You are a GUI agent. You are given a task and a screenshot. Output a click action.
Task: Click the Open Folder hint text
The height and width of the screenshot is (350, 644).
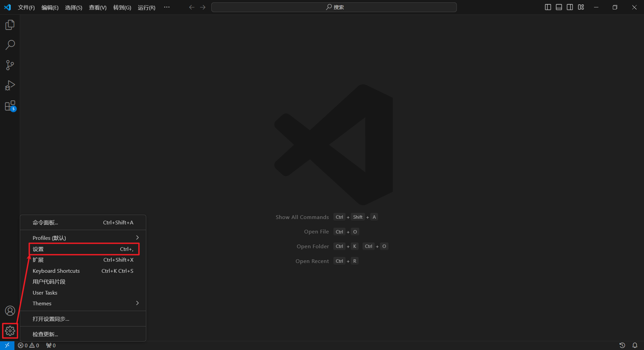coord(313,247)
